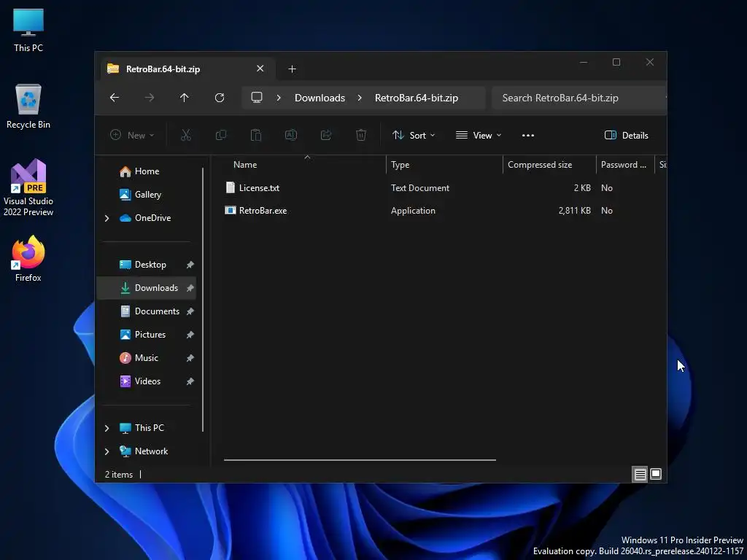Click the pin icon next to Music

click(x=190, y=358)
